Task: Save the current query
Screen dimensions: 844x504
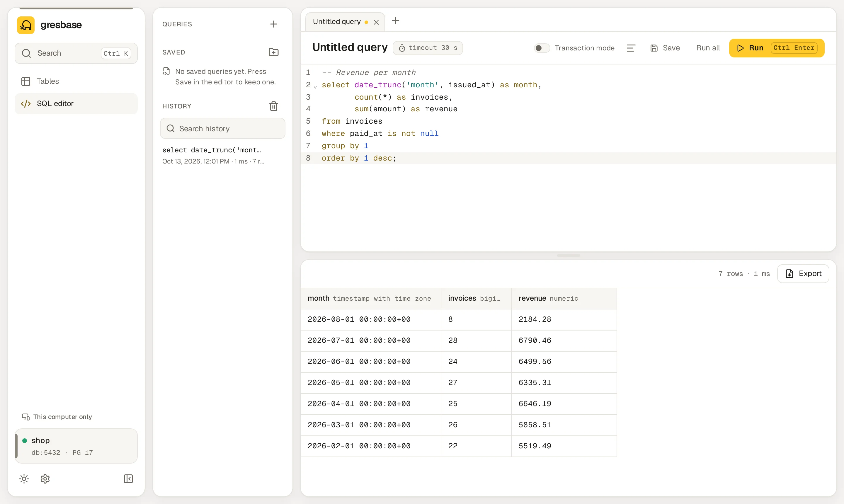Action: (665, 48)
